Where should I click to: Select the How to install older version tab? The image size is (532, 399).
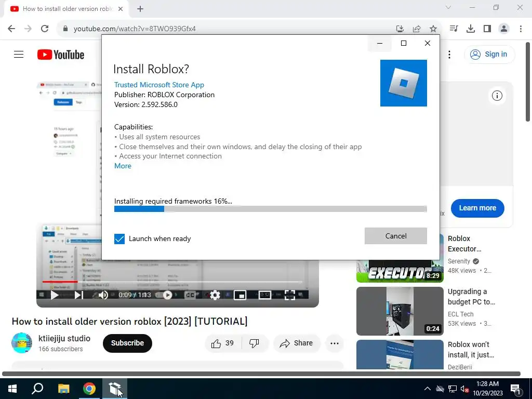(x=66, y=9)
